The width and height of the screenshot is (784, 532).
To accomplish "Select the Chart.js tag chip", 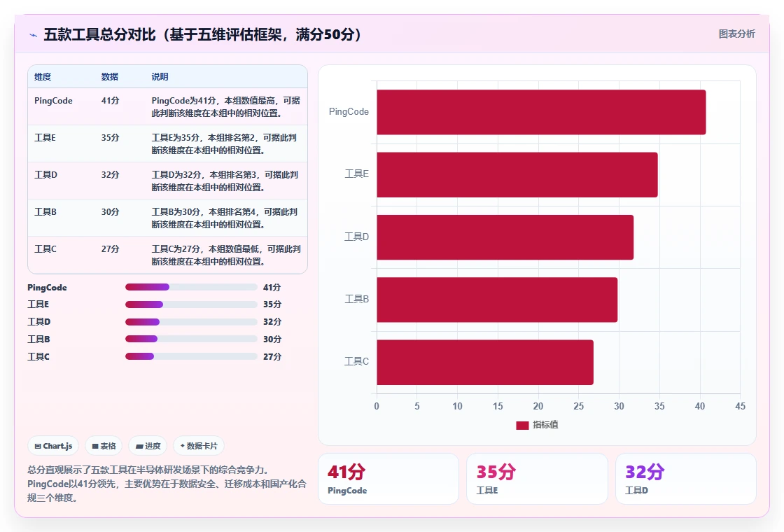I will (x=53, y=446).
